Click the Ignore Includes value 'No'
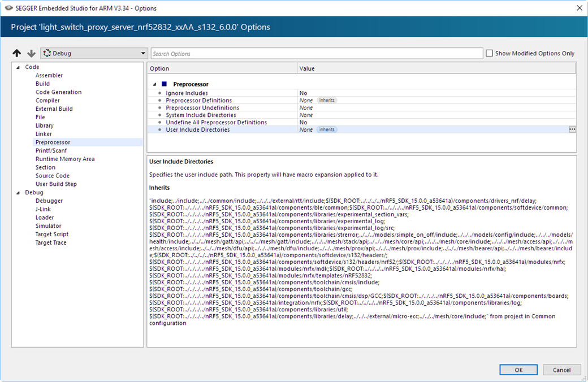Screen dimensions: 588x382 pos(303,93)
